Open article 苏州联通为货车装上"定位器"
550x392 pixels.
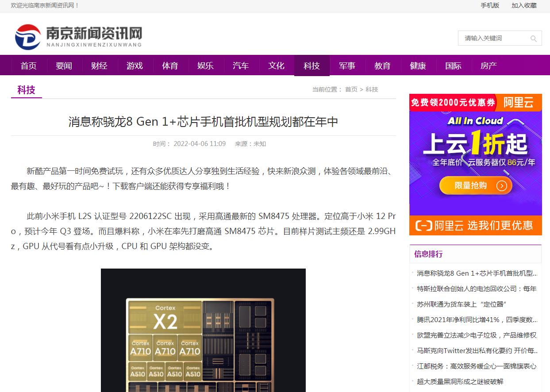[x=462, y=304]
